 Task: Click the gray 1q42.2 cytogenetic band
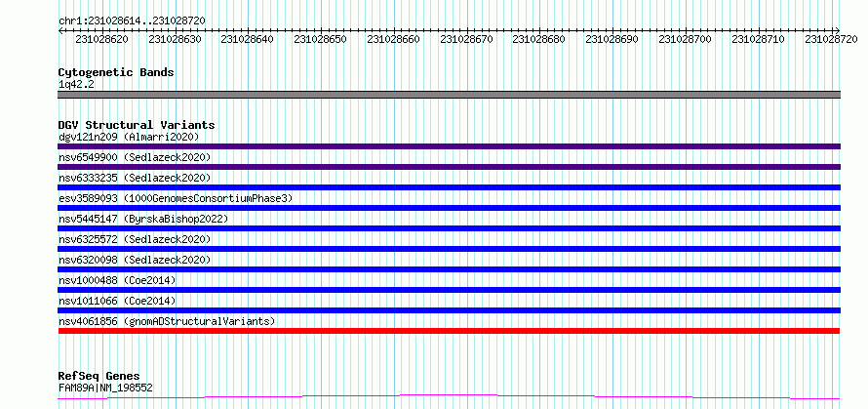[x=449, y=95]
